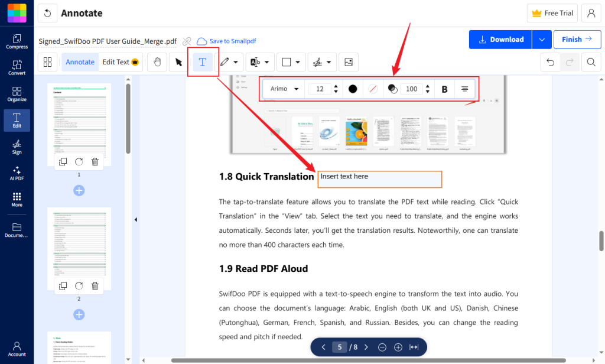Open the search tool in the editor

click(x=591, y=61)
